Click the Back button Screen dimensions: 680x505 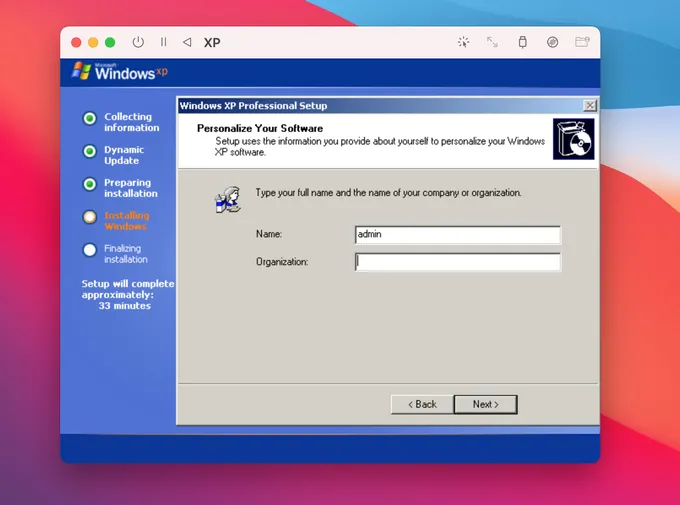pyautogui.click(x=422, y=404)
